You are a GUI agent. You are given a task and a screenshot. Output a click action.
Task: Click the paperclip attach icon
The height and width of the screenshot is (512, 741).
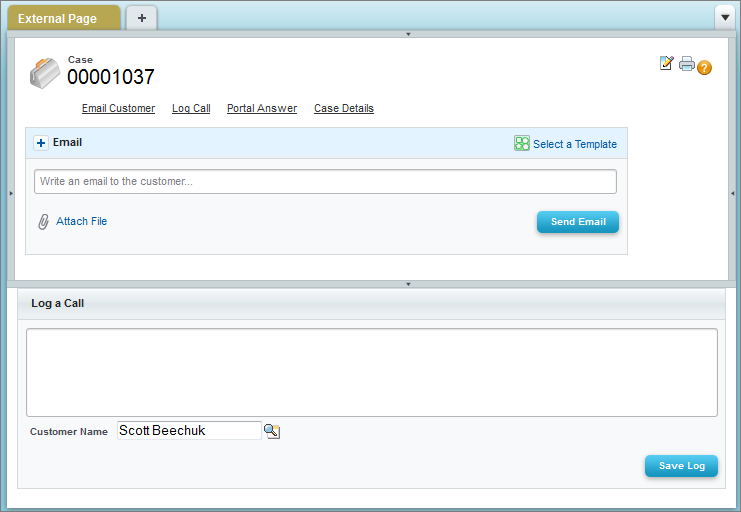[43, 221]
